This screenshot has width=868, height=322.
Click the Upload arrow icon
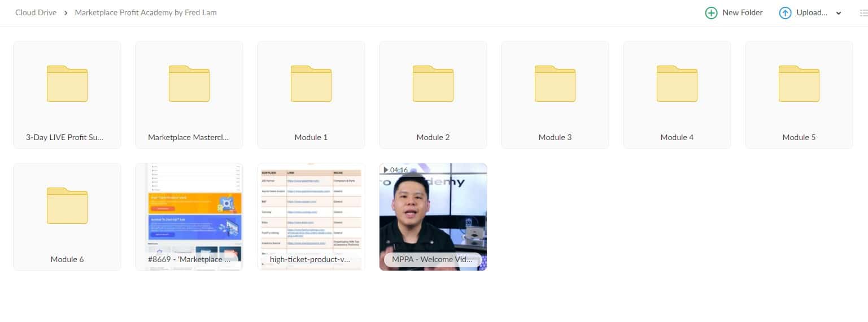pyautogui.click(x=785, y=13)
